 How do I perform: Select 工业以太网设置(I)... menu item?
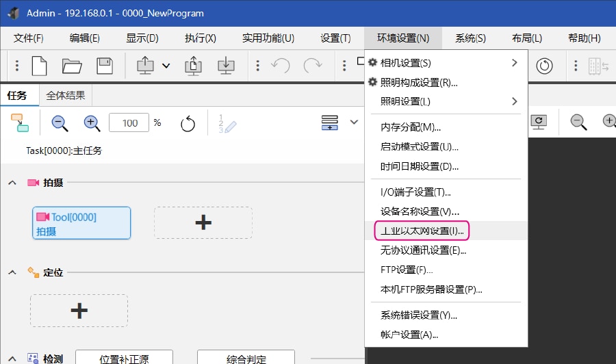click(x=422, y=231)
